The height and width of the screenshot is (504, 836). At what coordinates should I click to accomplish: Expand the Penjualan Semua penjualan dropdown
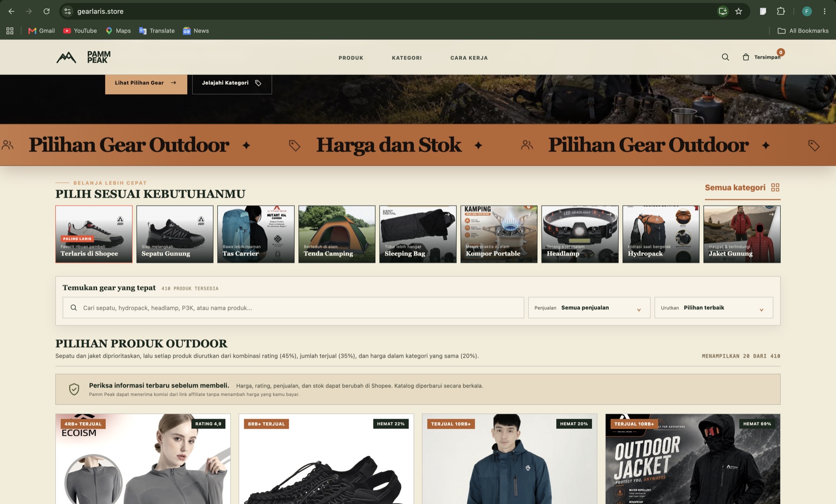(589, 308)
